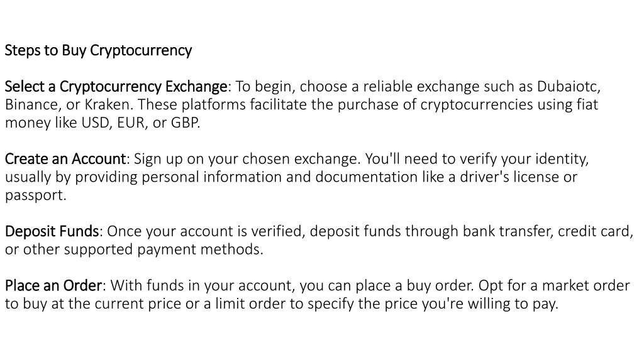Click the word 'Dubaiotc' in first paragraph

coord(567,87)
